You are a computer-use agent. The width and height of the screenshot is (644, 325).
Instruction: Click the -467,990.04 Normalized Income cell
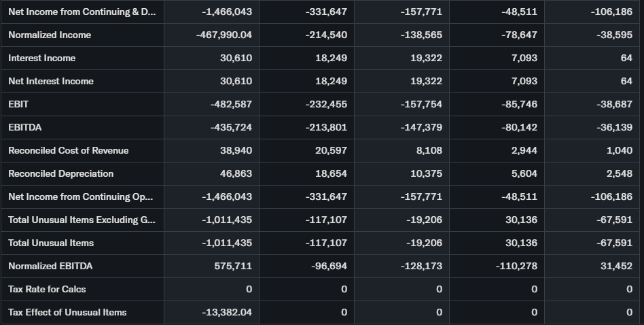[223, 35]
